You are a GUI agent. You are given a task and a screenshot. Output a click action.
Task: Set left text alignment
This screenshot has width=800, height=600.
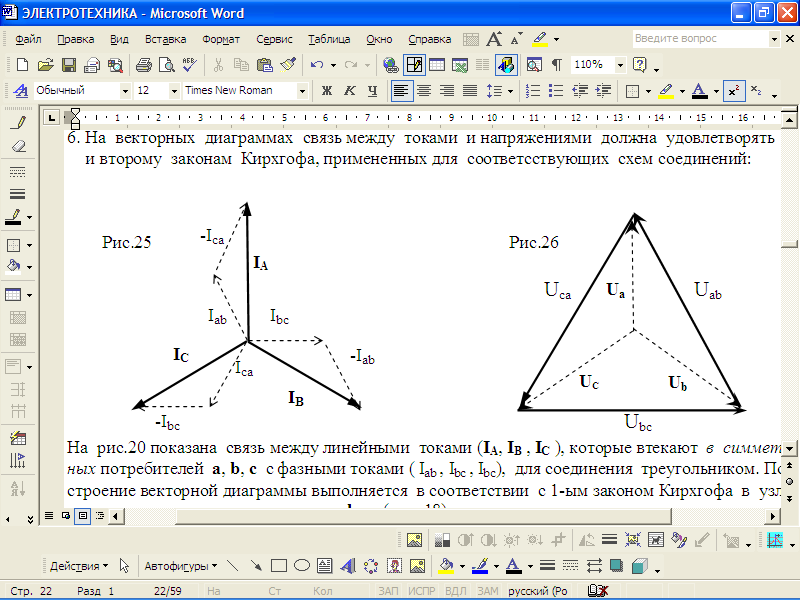coord(402,91)
